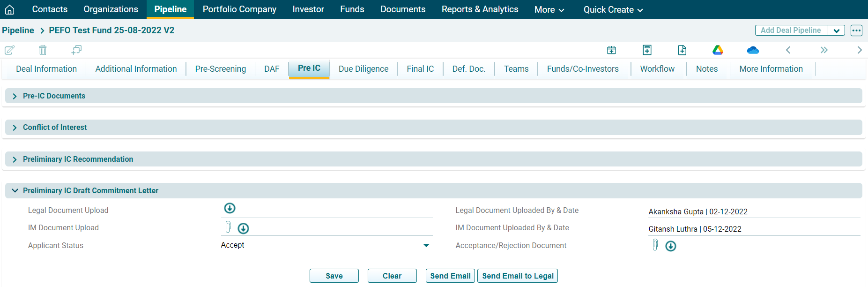Click the trash delete icon

coord(43,50)
